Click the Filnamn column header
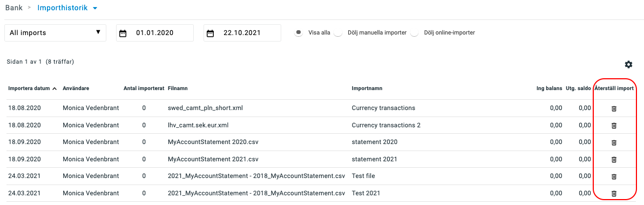644x205 pixels. [x=178, y=88]
